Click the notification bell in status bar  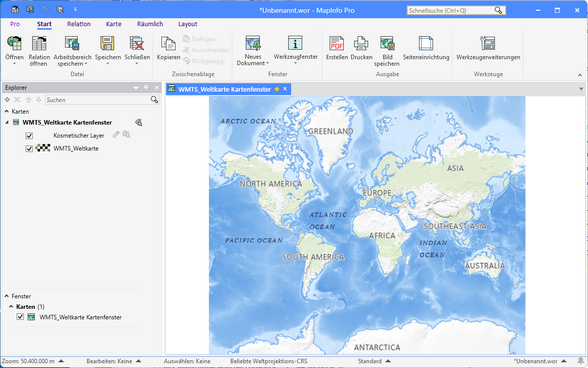(580, 361)
